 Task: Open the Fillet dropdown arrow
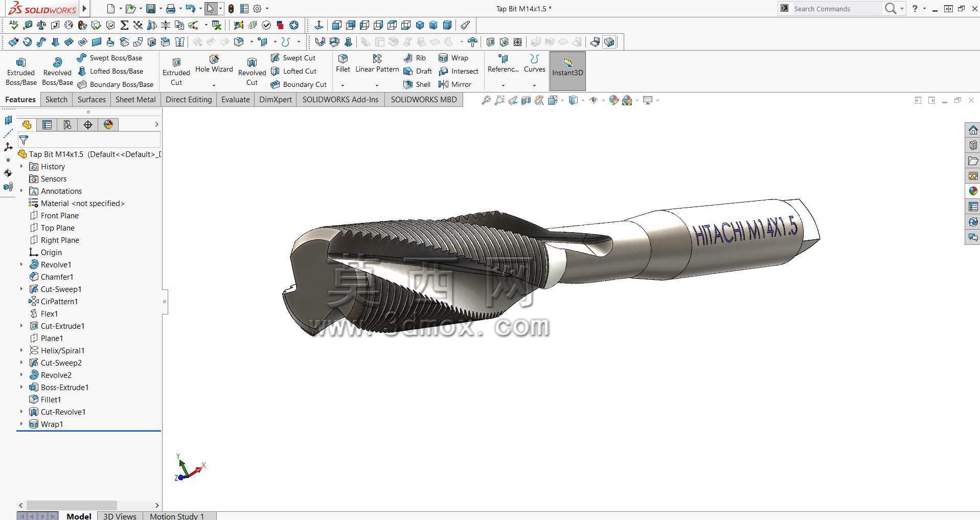pos(343,85)
